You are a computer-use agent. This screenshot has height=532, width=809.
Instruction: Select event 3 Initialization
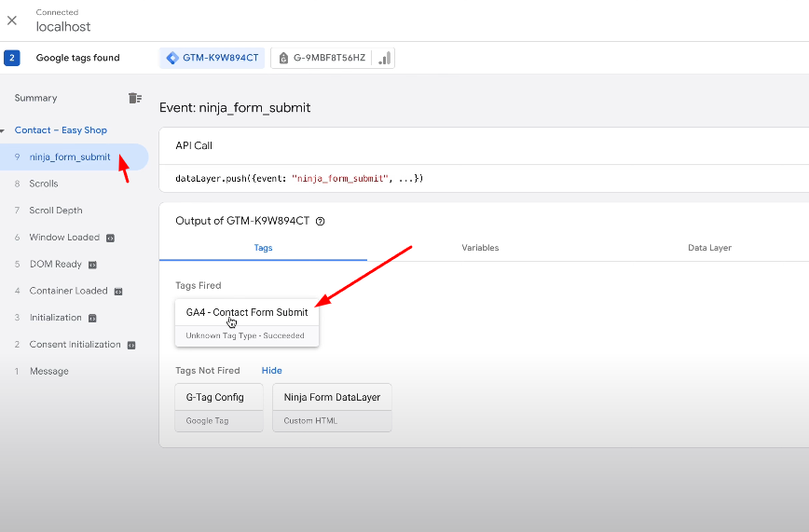(55, 318)
